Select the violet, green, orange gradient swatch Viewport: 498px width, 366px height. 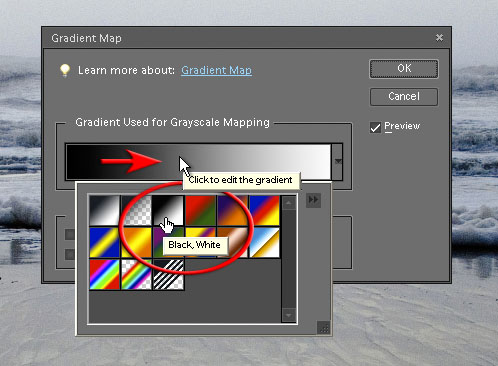tap(168, 242)
